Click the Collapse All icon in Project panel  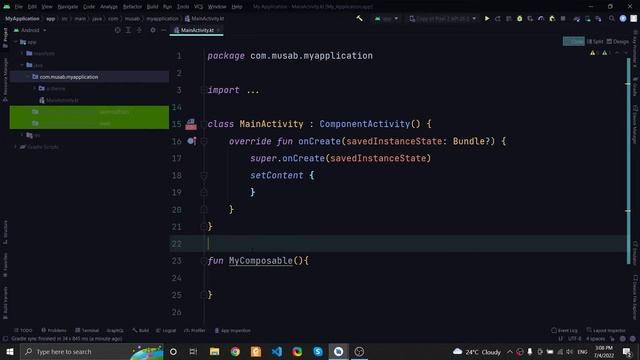coord(139,30)
